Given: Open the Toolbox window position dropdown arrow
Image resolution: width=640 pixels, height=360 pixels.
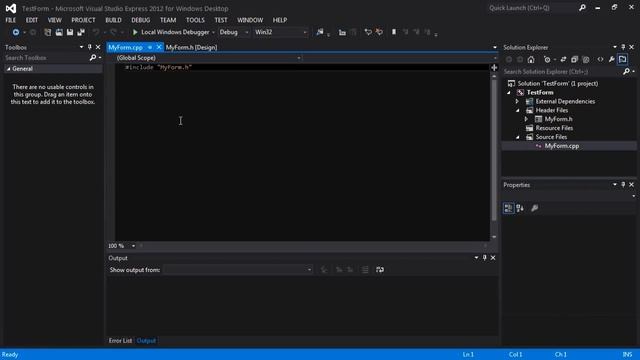Looking at the screenshot, I should point(81,47).
